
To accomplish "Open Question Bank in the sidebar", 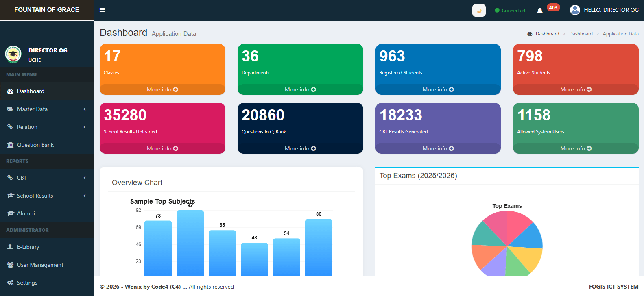I will tap(47, 145).
